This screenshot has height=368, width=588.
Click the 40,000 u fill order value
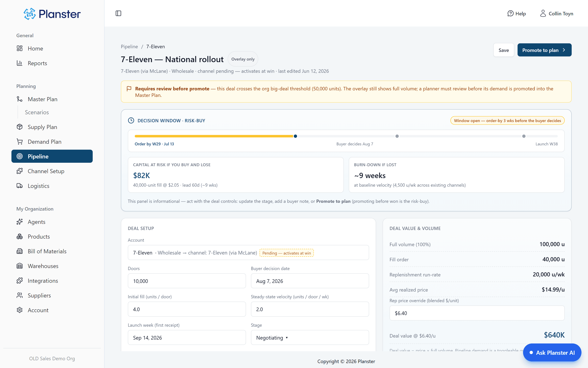pos(553,259)
